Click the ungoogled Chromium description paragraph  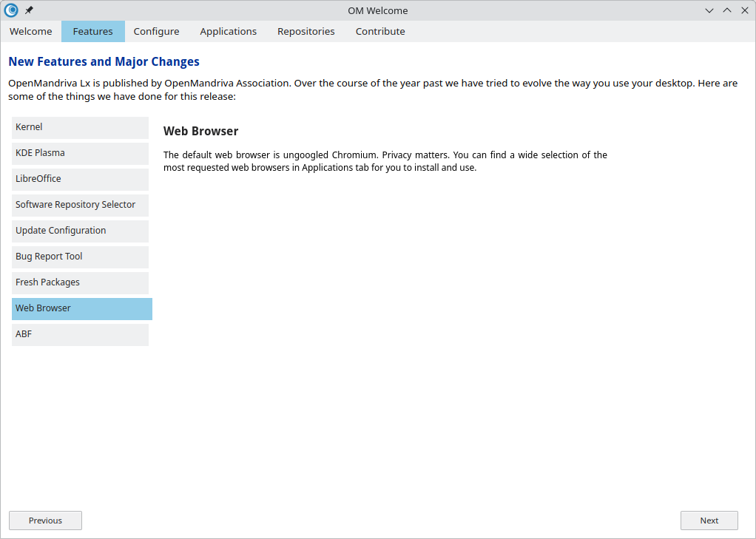coord(385,161)
